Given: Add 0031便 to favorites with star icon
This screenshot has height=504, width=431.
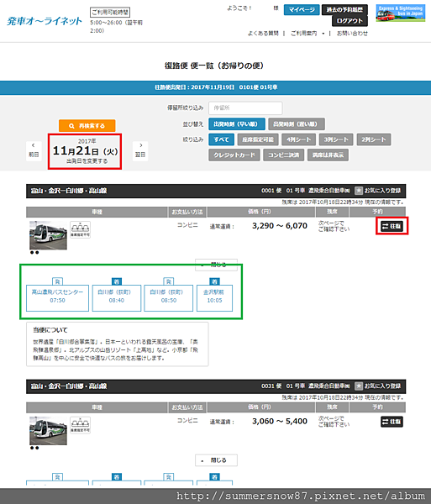Looking at the screenshot, I should (x=359, y=386).
